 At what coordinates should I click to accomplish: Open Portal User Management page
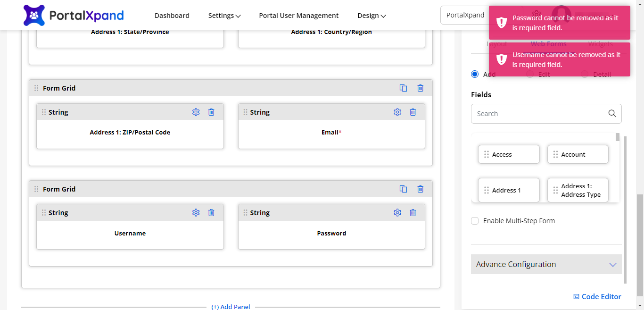coord(299,16)
